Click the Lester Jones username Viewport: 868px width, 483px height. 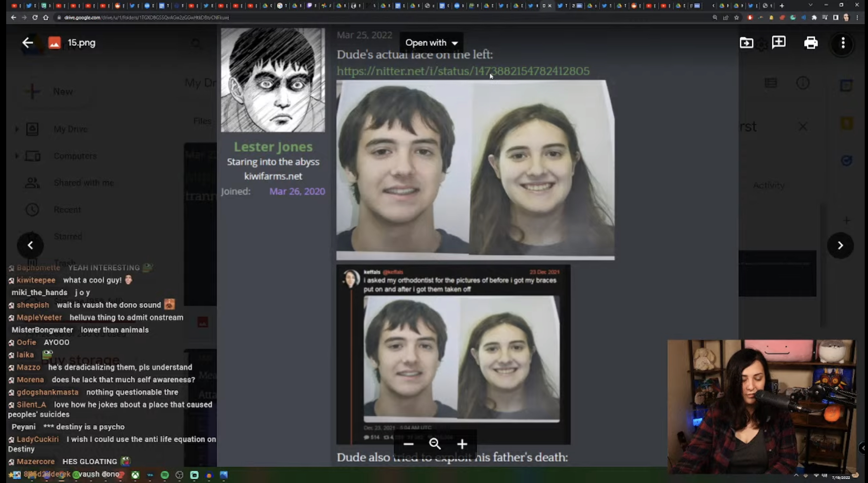[x=273, y=147]
